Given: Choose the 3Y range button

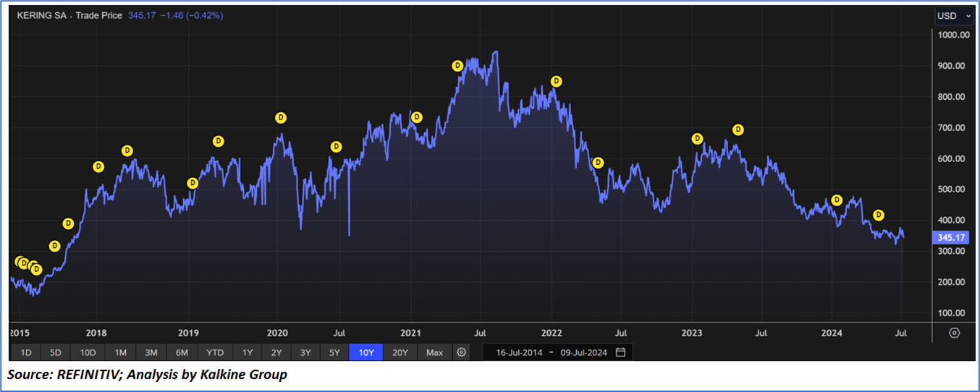Looking at the screenshot, I should (305, 352).
